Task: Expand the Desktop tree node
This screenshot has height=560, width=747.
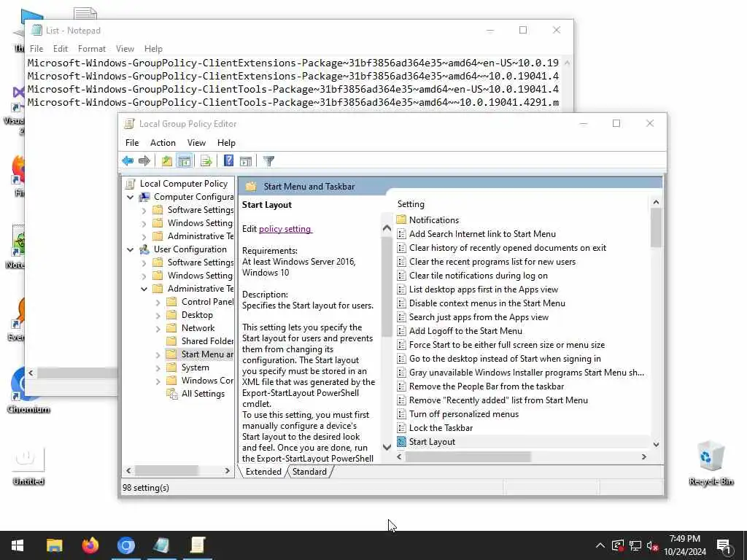Action: [158, 315]
